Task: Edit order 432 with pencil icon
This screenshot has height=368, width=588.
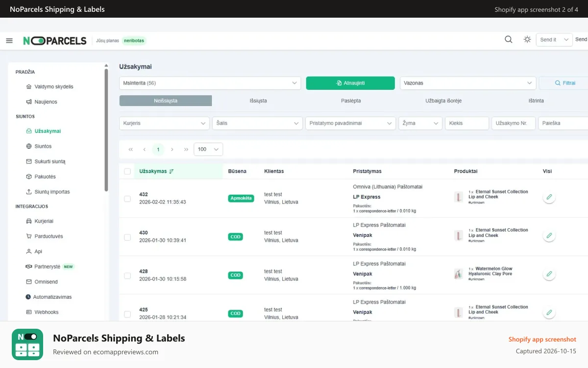Action: (x=549, y=197)
